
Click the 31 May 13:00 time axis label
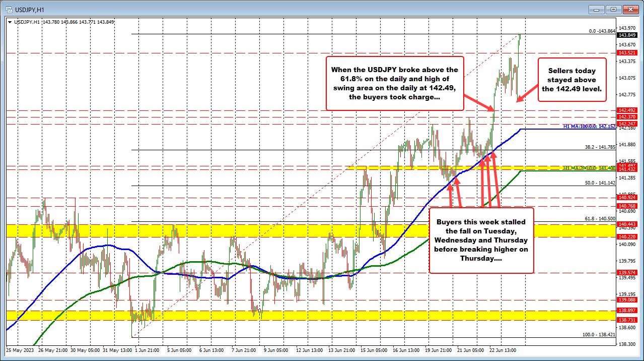click(116, 349)
